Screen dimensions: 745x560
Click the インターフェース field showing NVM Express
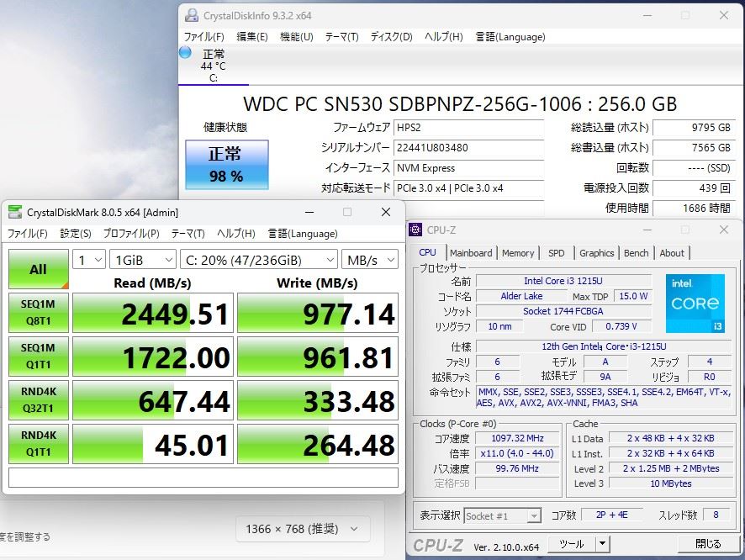tap(469, 167)
